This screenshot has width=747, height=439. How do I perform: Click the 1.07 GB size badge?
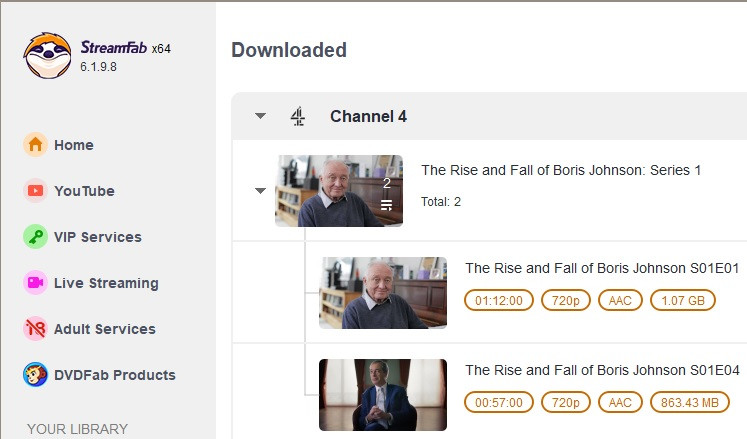pyautogui.click(x=683, y=300)
